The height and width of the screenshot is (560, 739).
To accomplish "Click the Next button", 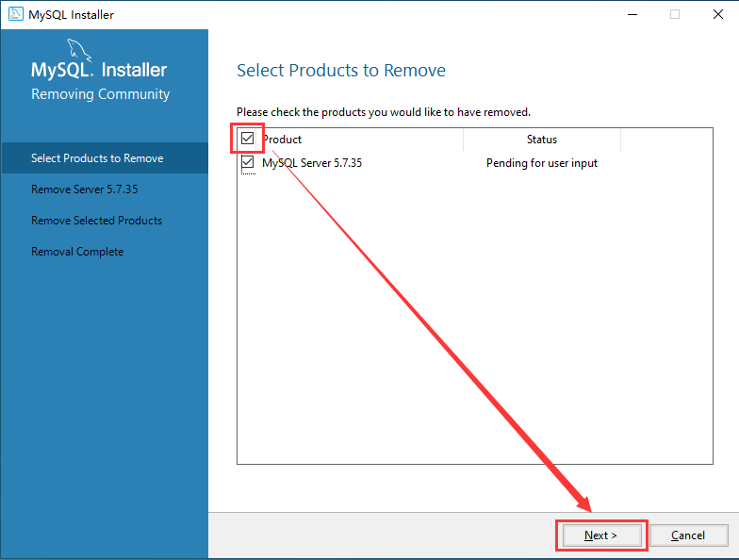I will click(601, 535).
